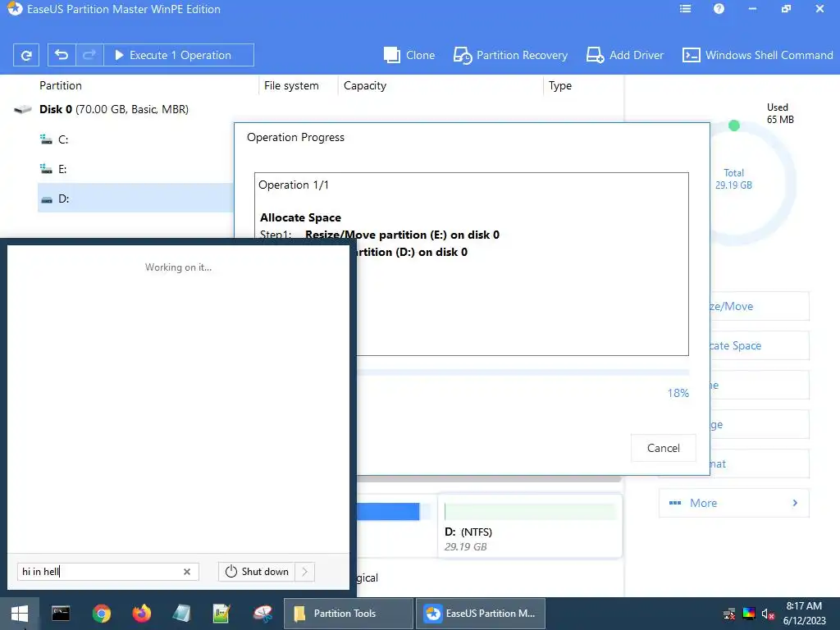Open the color display tray icon
Viewport: 840px width, 630px height.
tap(749, 614)
